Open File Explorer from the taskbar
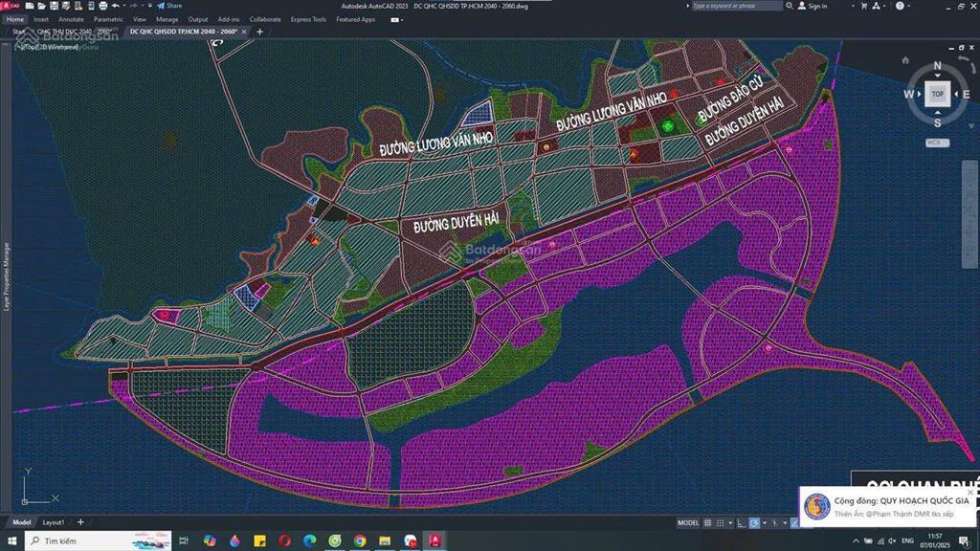980x551 pixels. [385, 540]
